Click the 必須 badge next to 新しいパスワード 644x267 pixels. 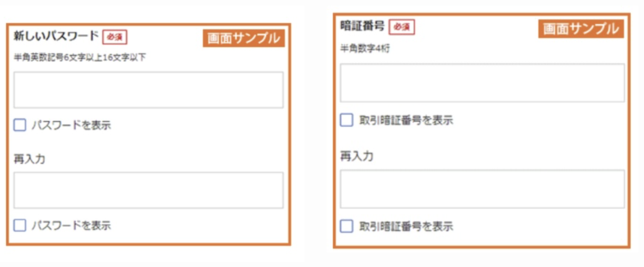click(x=115, y=37)
